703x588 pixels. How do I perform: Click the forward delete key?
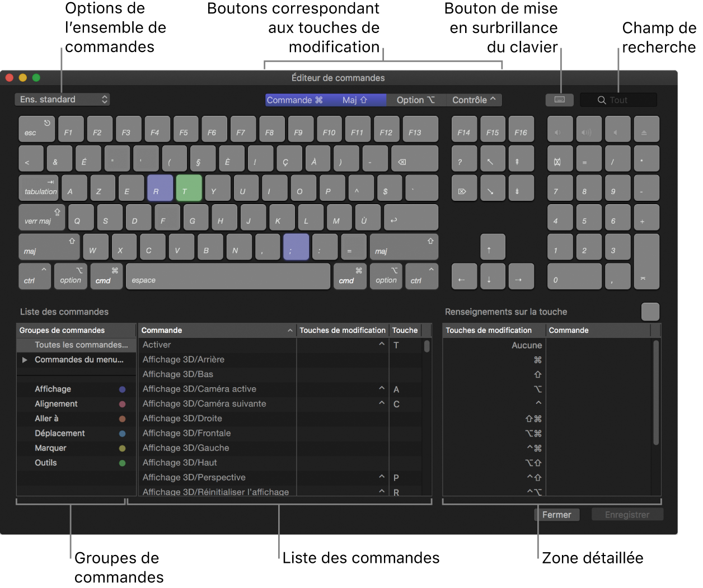point(465,188)
